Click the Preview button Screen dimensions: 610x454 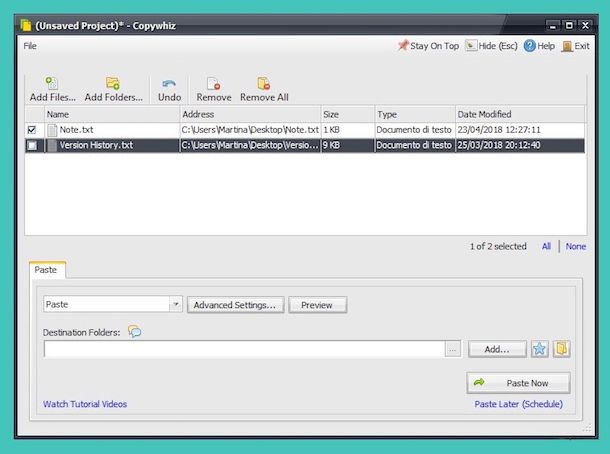[x=317, y=305]
